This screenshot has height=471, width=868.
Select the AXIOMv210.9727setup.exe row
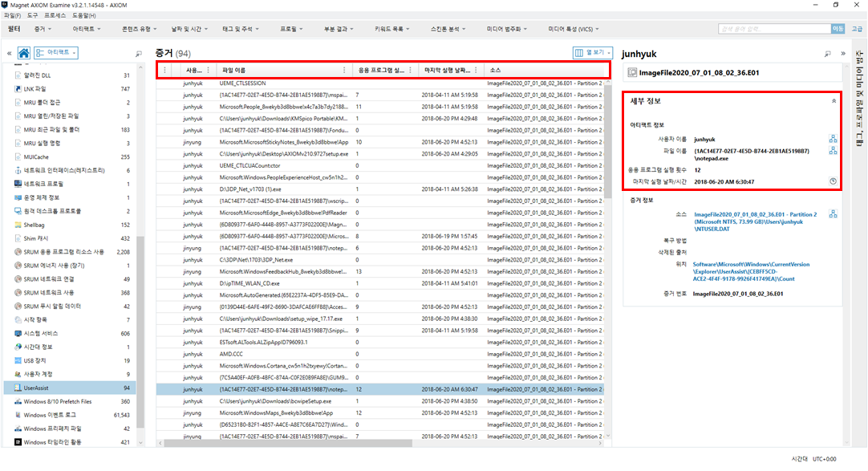(x=379, y=154)
